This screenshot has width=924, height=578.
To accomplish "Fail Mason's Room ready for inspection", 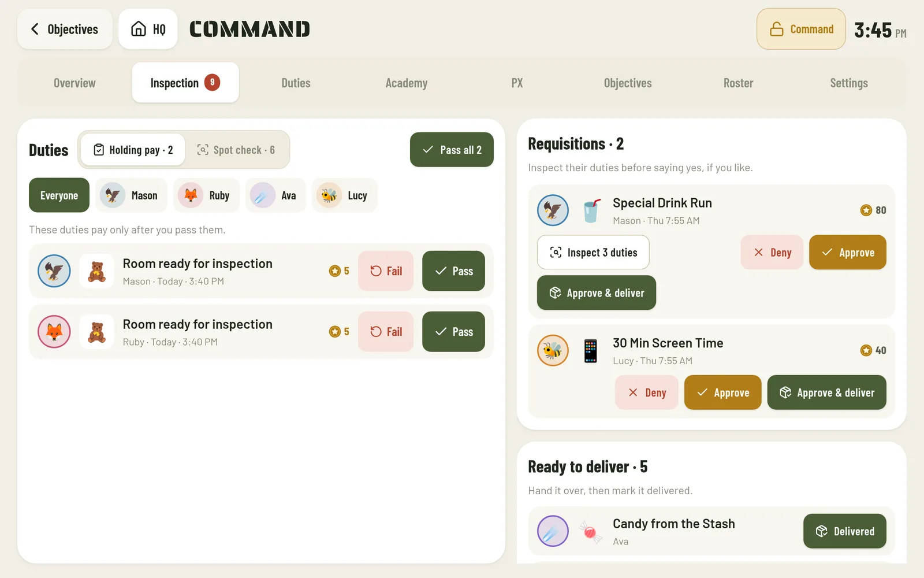I will coord(386,271).
